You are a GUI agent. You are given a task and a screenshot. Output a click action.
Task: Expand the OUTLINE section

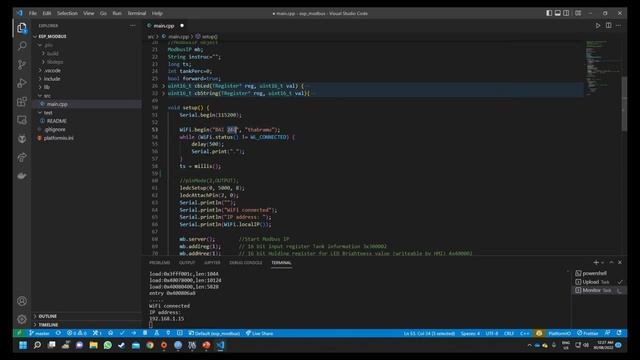pos(47,316)
